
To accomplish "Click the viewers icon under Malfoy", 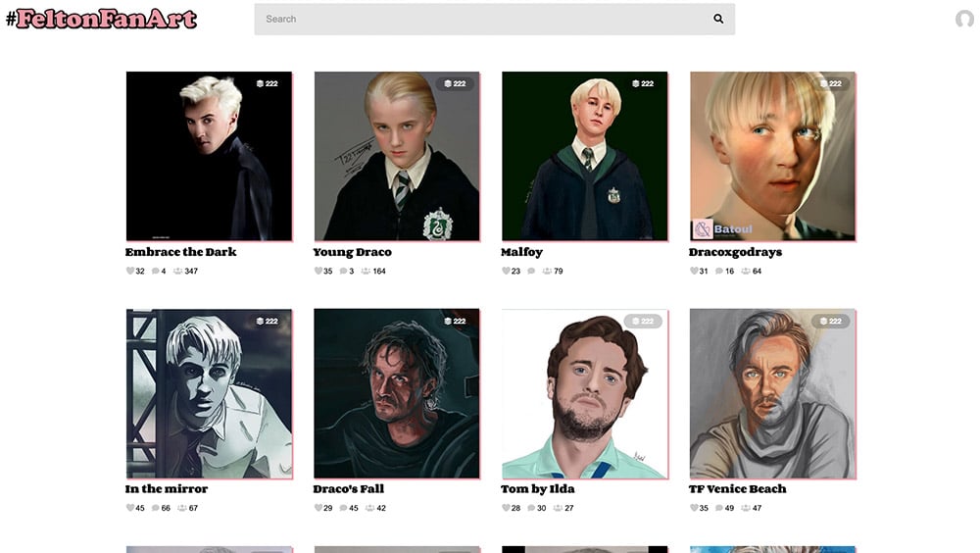I will (547, 271).
